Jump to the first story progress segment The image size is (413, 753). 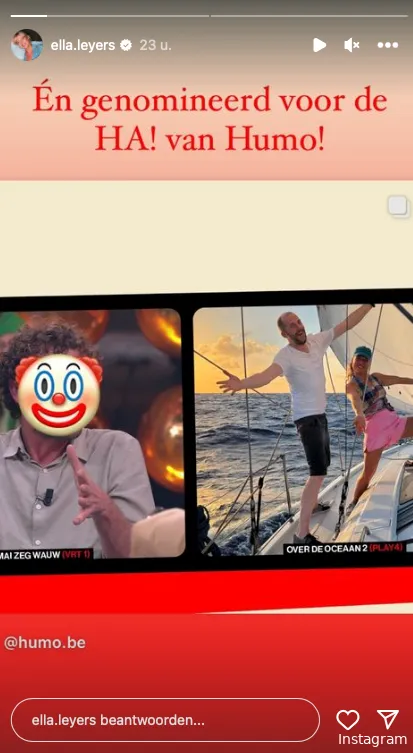(110, 16)
